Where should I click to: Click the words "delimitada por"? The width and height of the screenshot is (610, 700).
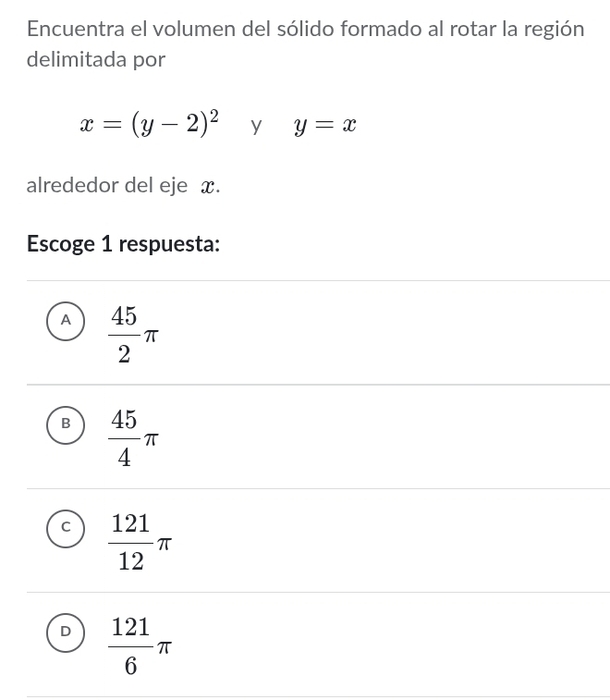(x=96, y=60)
